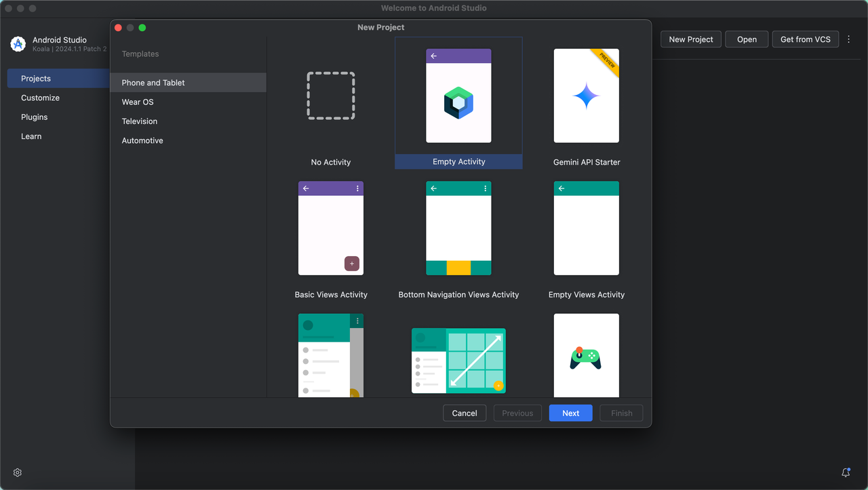Select the Empty Views Activity template
The image size is (868, 490).
(587, 228)
